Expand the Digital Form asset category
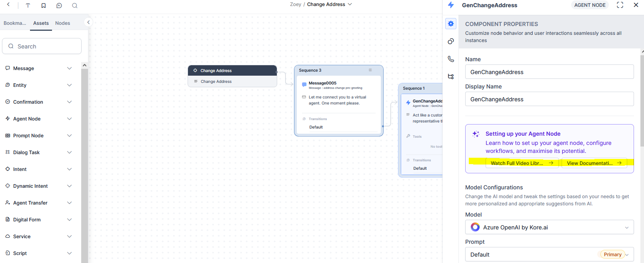This screenshot has height=263, width=644. [70, 220]
